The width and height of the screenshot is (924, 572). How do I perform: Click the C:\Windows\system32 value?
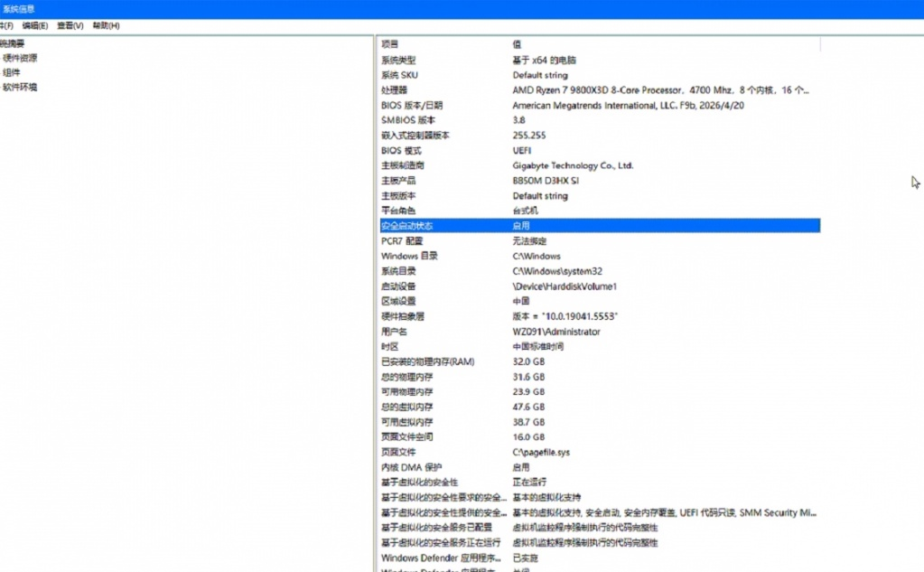pyautogui.click(x=557, y=271)
